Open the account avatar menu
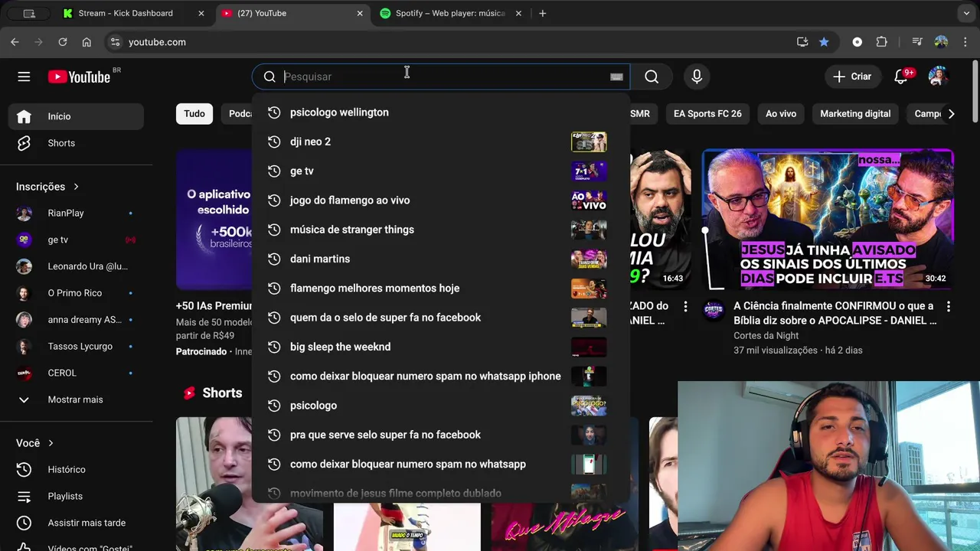 click(x=938, y=77)
